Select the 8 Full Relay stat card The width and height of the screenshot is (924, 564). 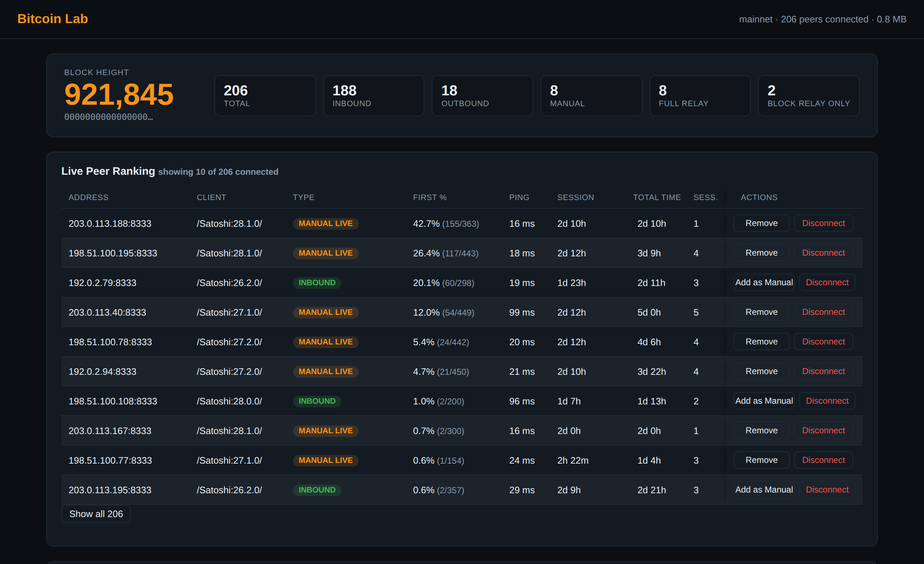coord(700,96)
